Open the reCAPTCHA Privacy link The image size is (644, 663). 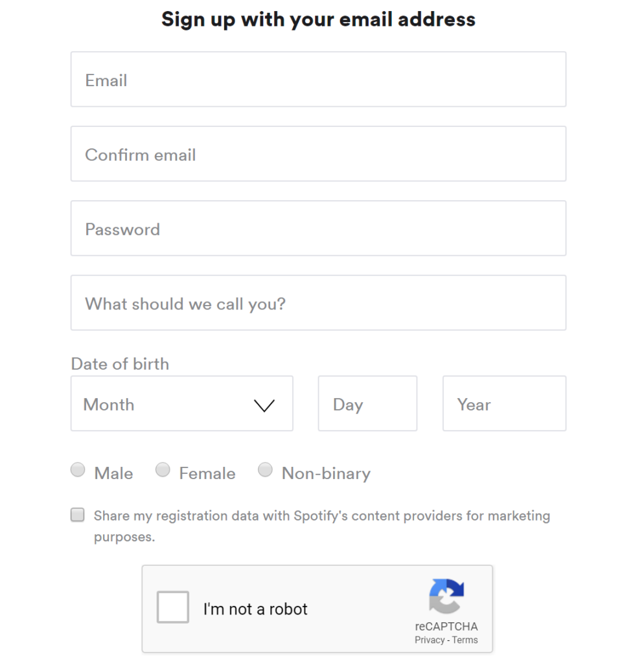[430, 640]
